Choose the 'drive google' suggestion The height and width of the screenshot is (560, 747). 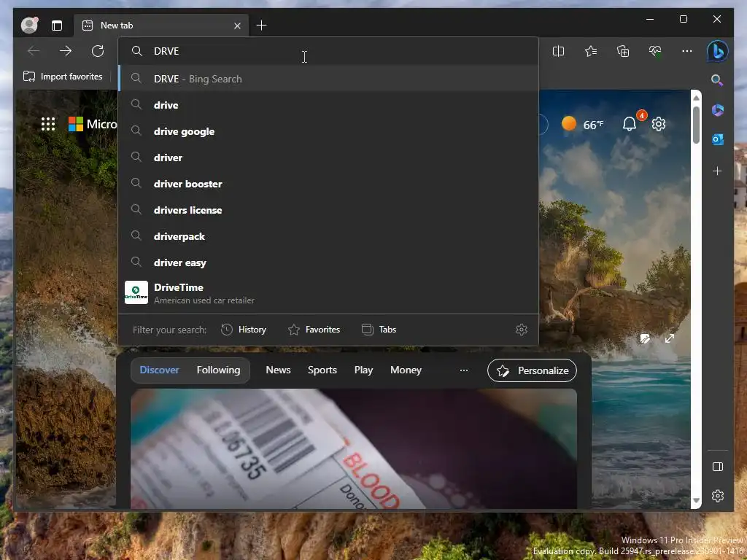point(329,131)
